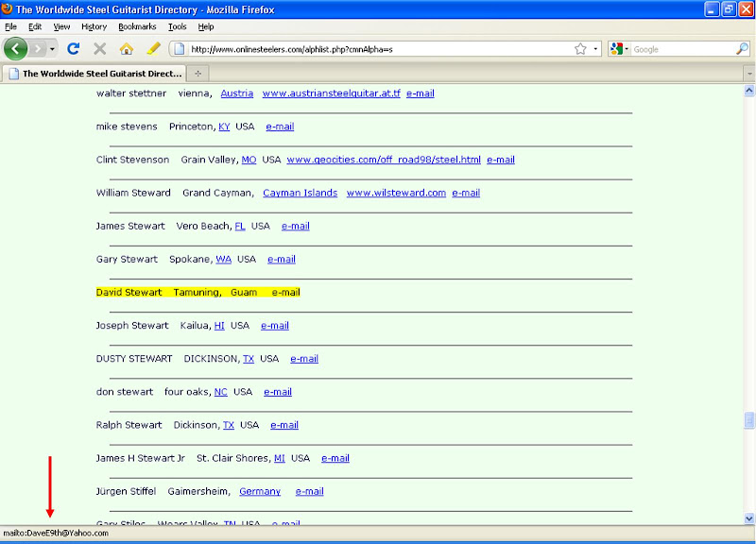
Task: Visit the geocities off_road98 steel.html link
Action: [x=384, y=160]
